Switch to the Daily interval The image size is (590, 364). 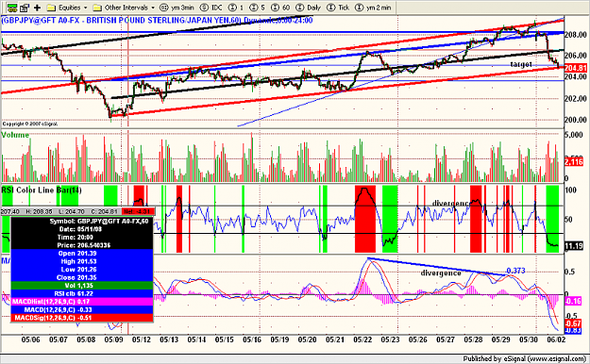click(309, 8)
